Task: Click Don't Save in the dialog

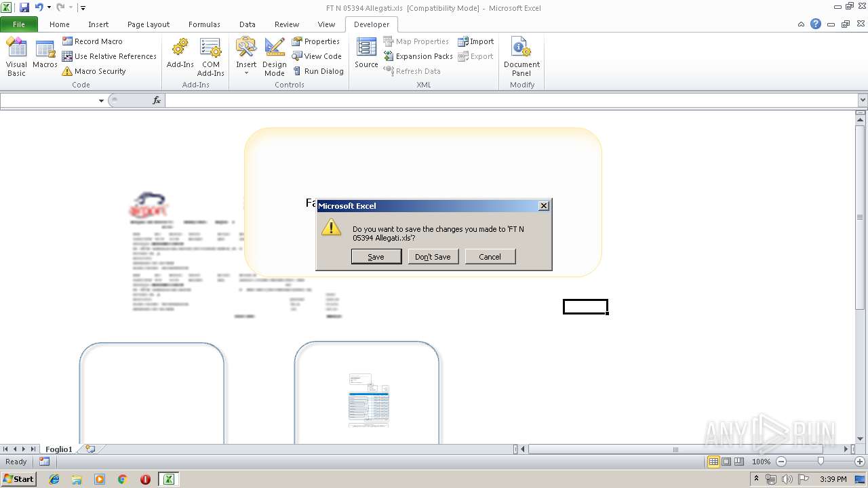Action: pos(433,257)
